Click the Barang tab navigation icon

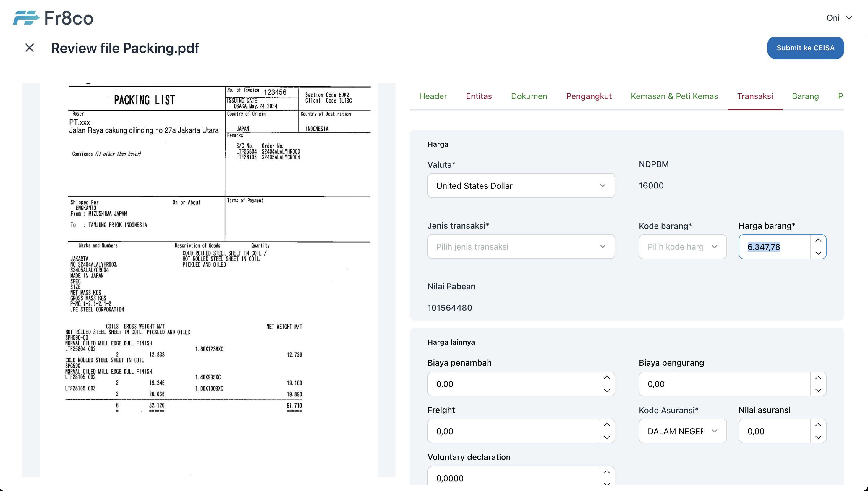click(x=805, y=96)
